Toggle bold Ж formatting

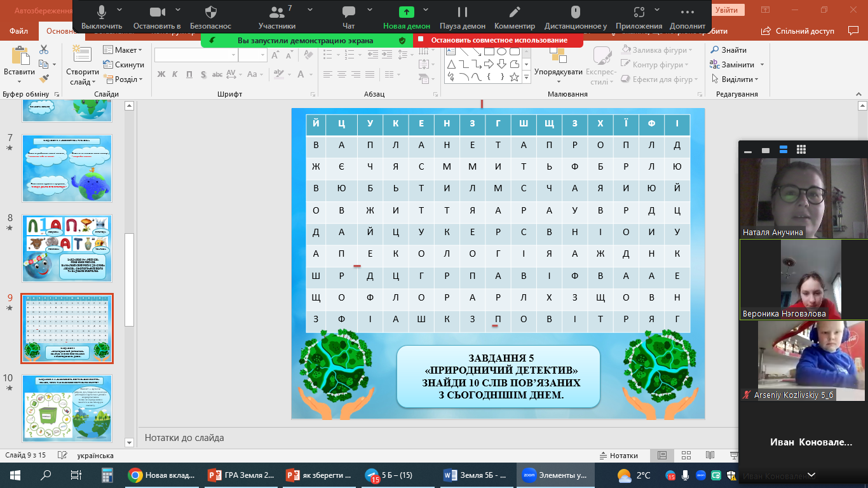[161, 74]
